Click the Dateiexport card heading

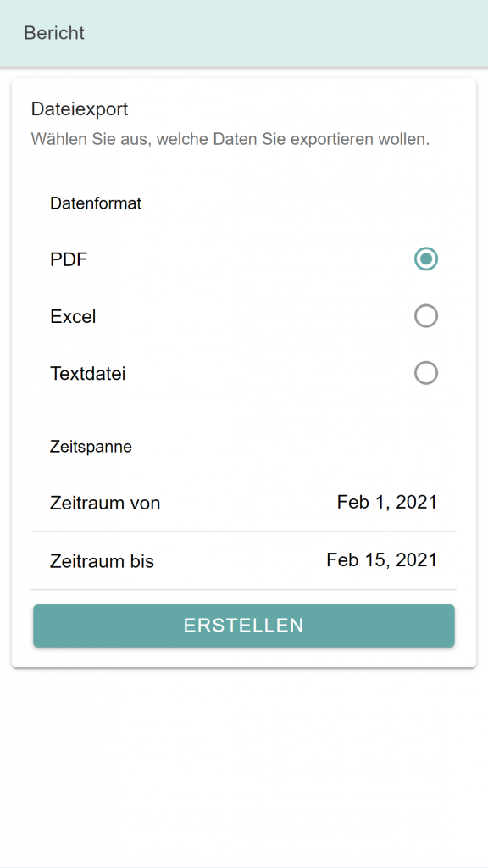point(80,109)
